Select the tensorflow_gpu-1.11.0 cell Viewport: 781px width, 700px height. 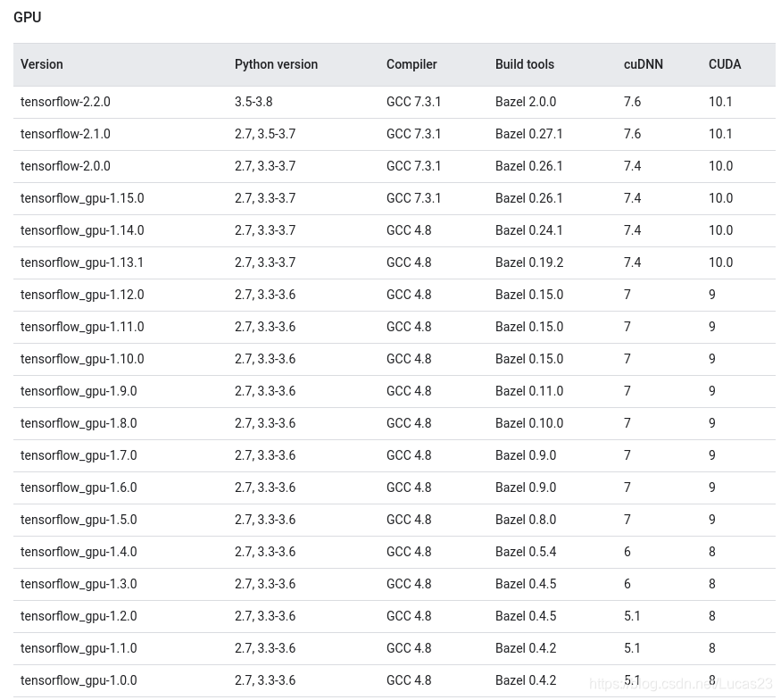click(x=82, y=327)
